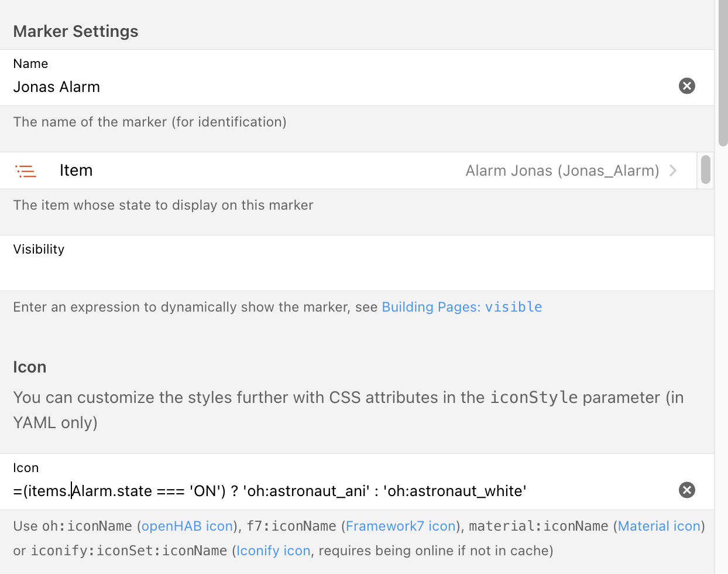Click the orange list icon beside Item

tap(26, 171)
